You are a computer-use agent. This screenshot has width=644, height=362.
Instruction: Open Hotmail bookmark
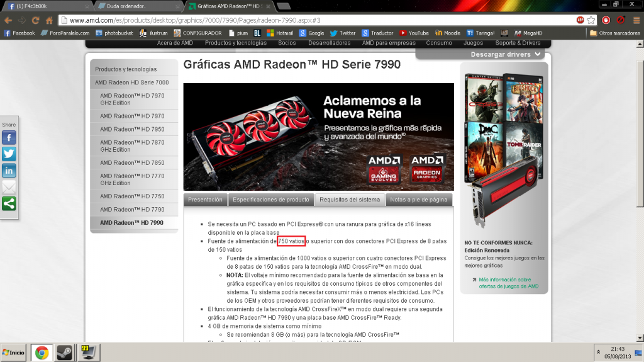click(280, 33)
